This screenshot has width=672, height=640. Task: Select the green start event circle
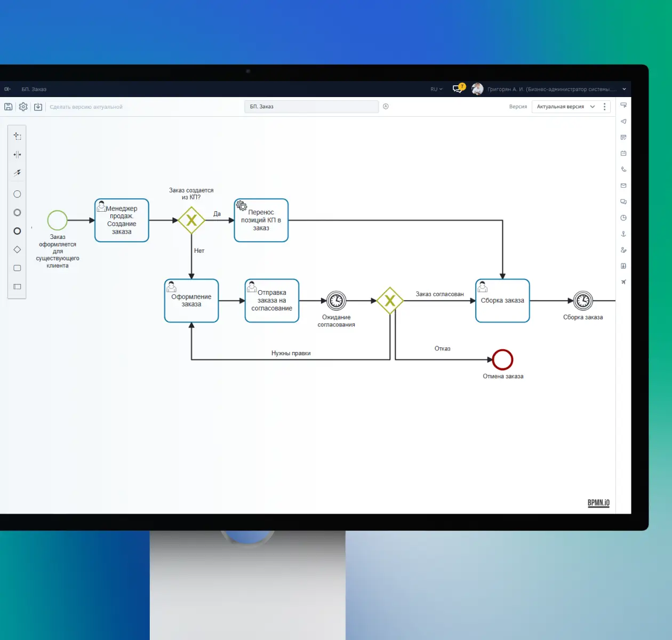click(x=57, y=220)
